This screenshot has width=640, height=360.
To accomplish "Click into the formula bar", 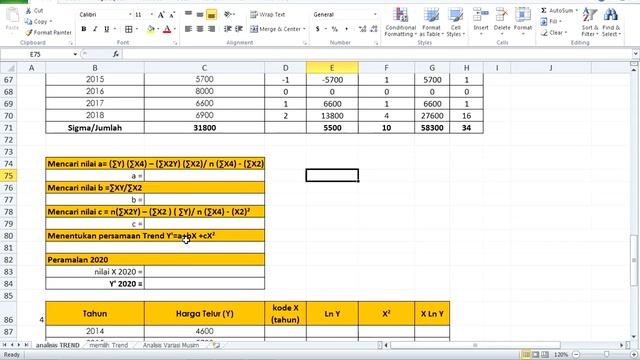I will pos(376,54).
